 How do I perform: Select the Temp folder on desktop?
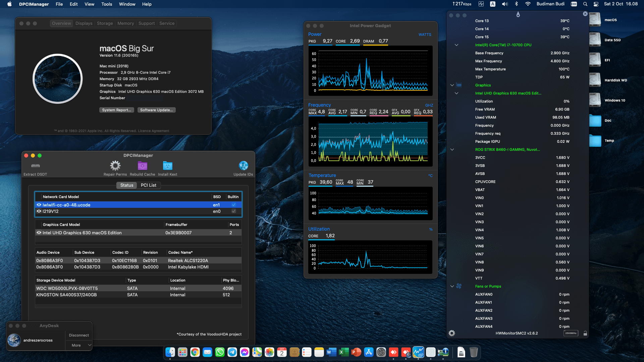coord(595,140)
